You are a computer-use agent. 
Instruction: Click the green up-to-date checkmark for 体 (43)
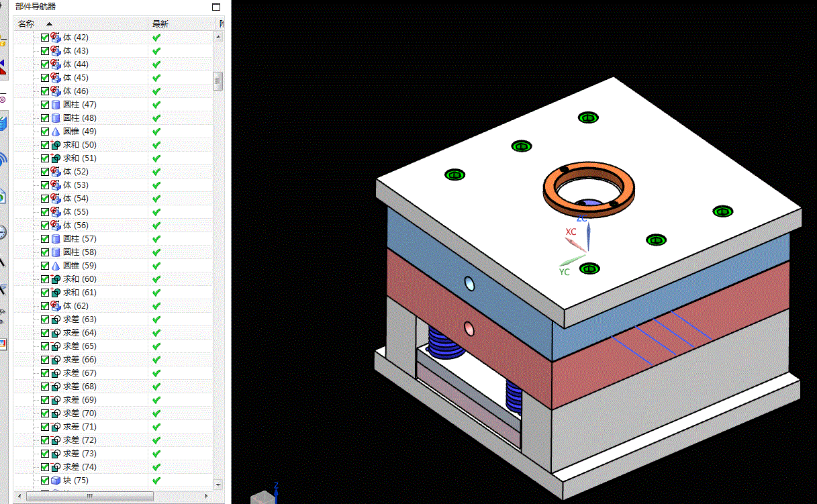[x=156, y=51]
